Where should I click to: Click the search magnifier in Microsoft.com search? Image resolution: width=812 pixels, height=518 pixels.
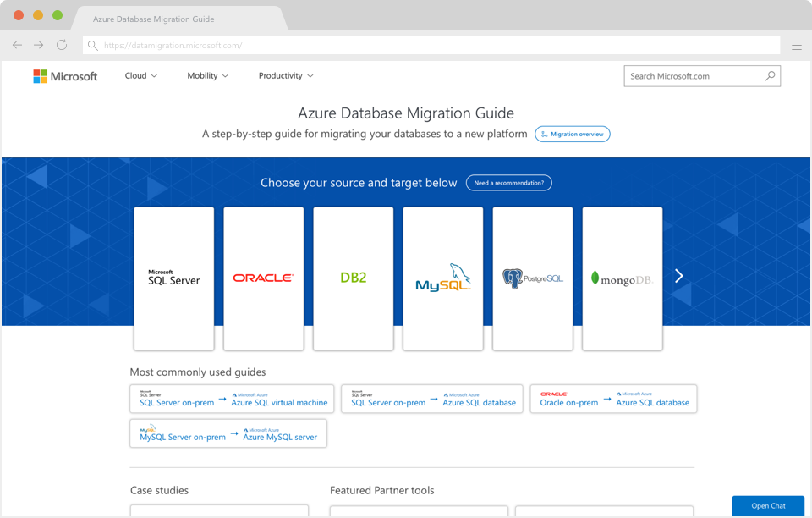(770, 76)
